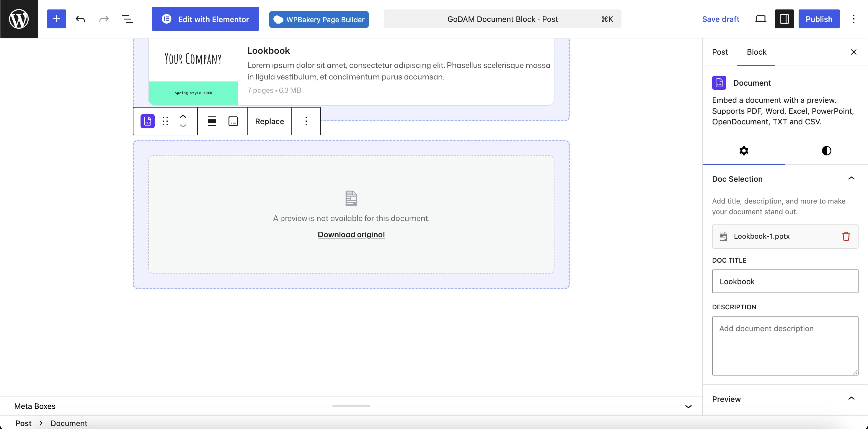Click the Lookbook-1.pptx filename
The width and height of the screenshot is (868, 429).
761,236
